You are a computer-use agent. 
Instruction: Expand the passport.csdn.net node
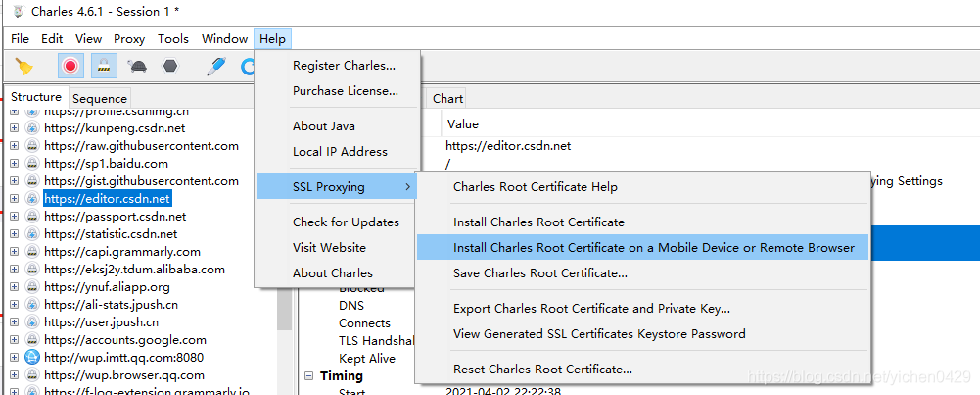pyautogui.click(x=15, y=216)
